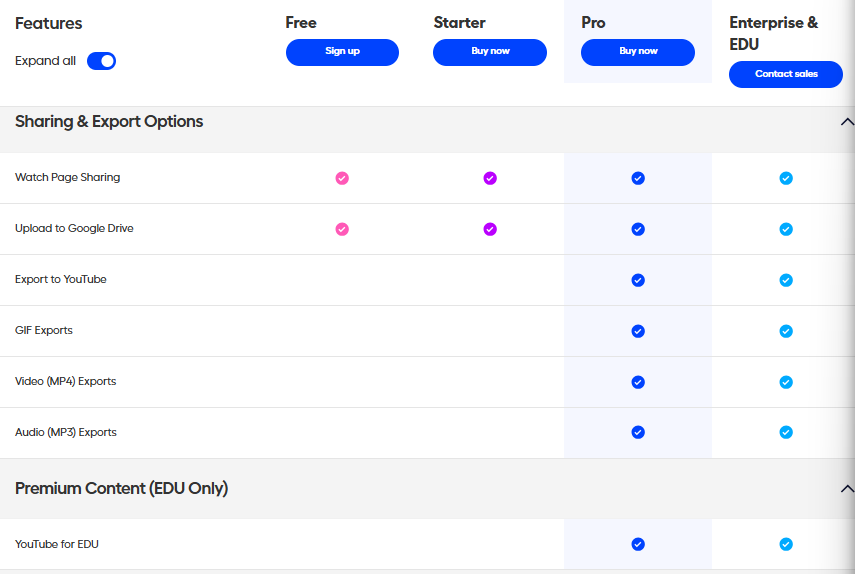Image resolution: width=855 pixels, height=574 pixels.
Task: Click Pro checkmark for Video (MP4) Exports
Action: pyautogui.click(x=638, y=382)
